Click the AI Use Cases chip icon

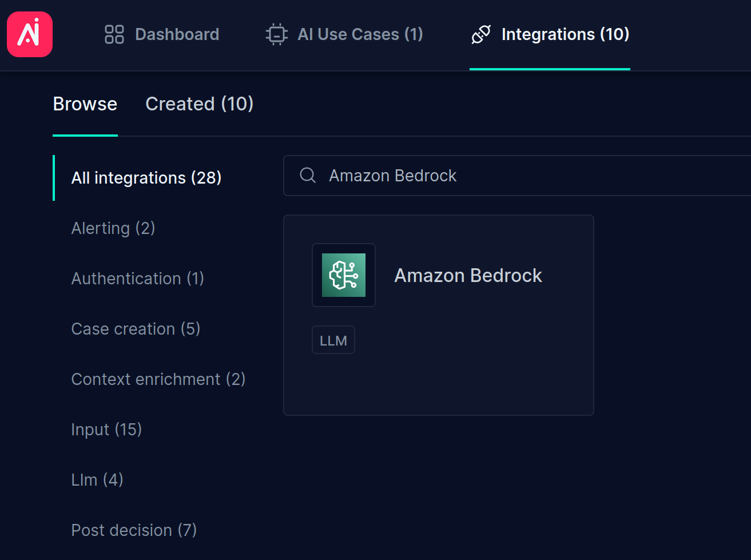(277, 34)
